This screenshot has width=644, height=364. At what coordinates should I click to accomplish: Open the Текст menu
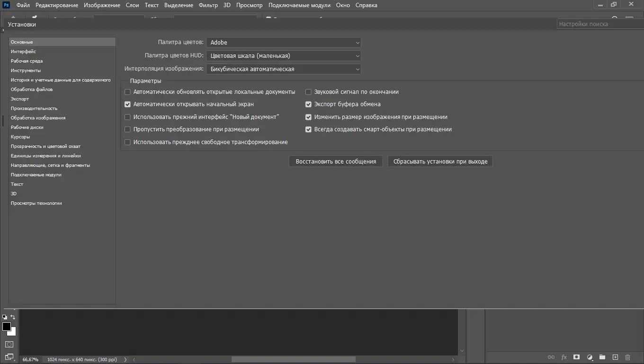pos(152,5)
